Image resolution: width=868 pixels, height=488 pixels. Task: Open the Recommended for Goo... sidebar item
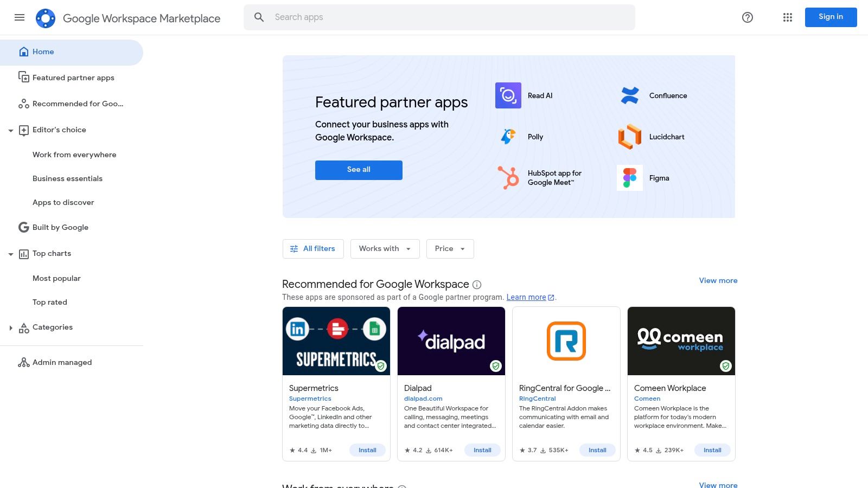(72, 104)
